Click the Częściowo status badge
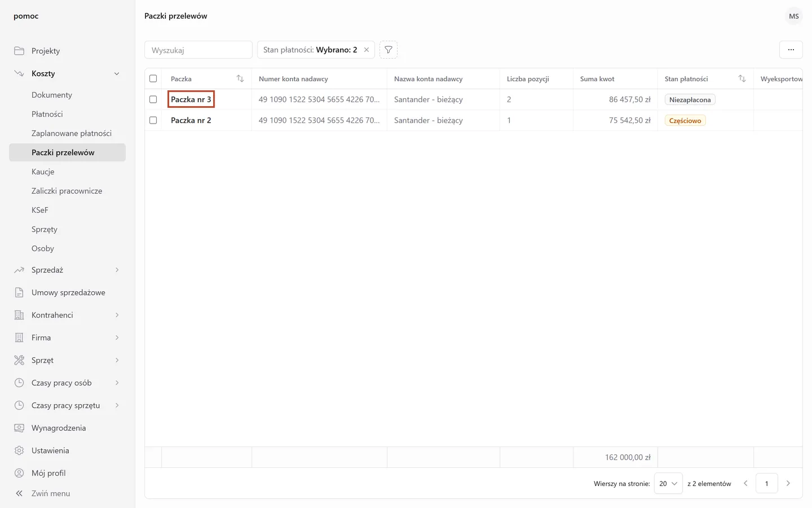Viewport: 812px width, 508px height. pyautogui.click(x=685, y=121)
